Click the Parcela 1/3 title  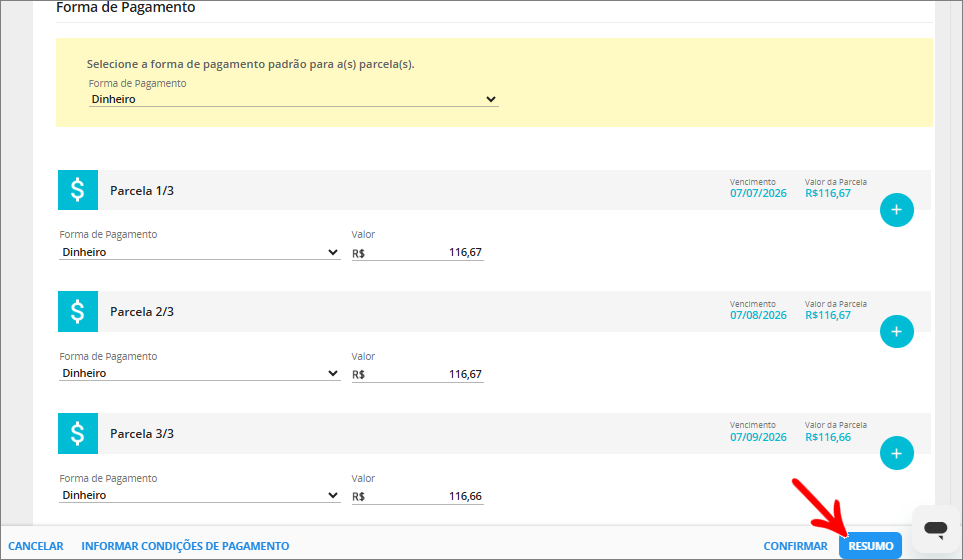tap(142, 191)
